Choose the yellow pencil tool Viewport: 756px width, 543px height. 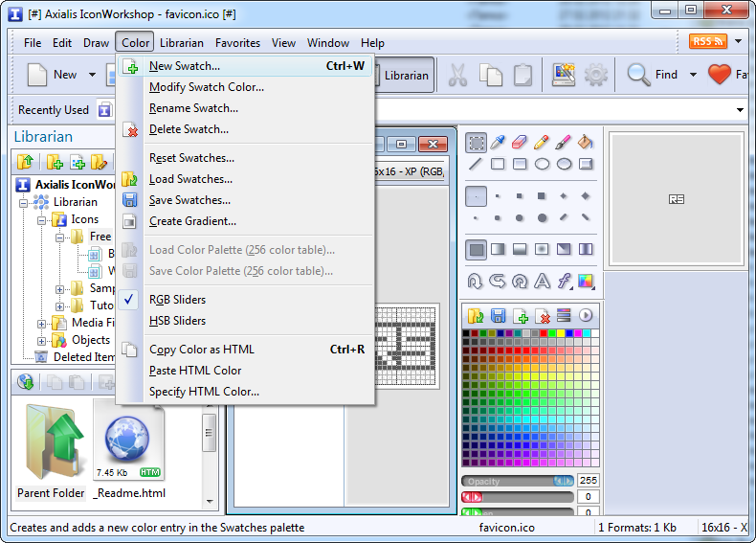point(542,143)
